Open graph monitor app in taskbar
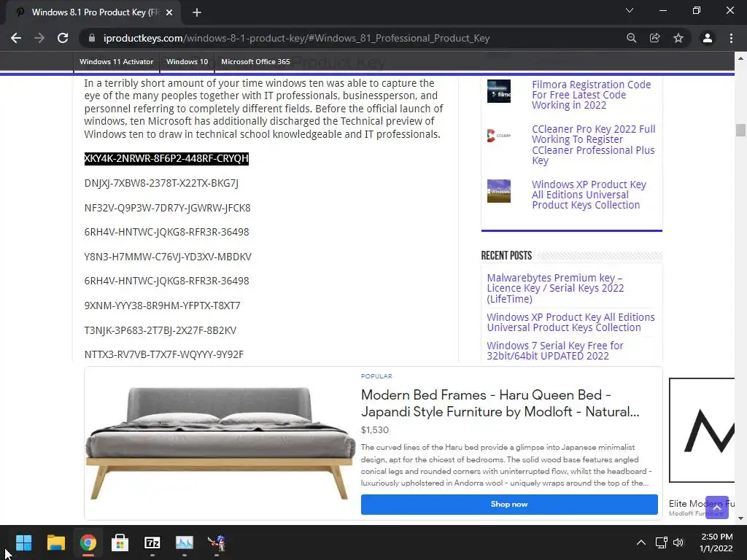The image size is (747, 560). (185, 542)
